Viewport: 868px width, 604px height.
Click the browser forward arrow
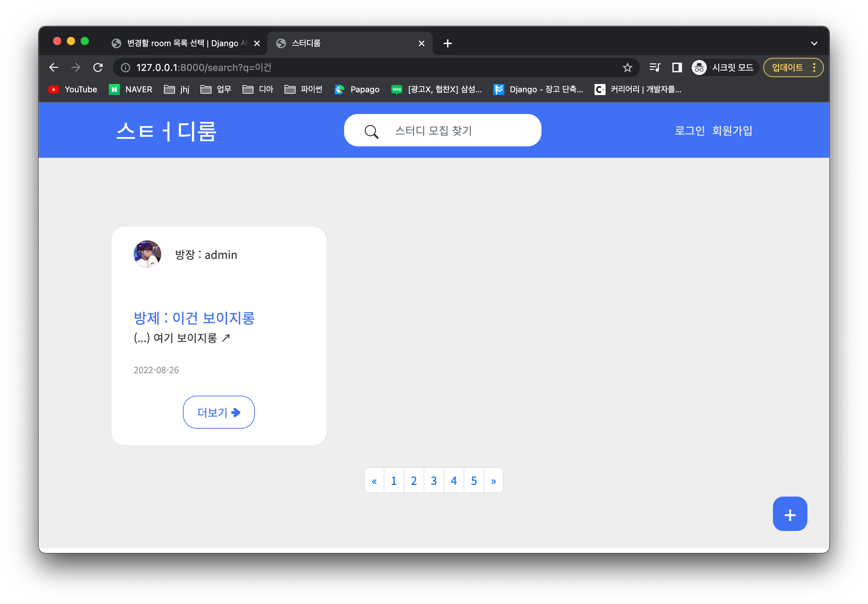(76, 67)
